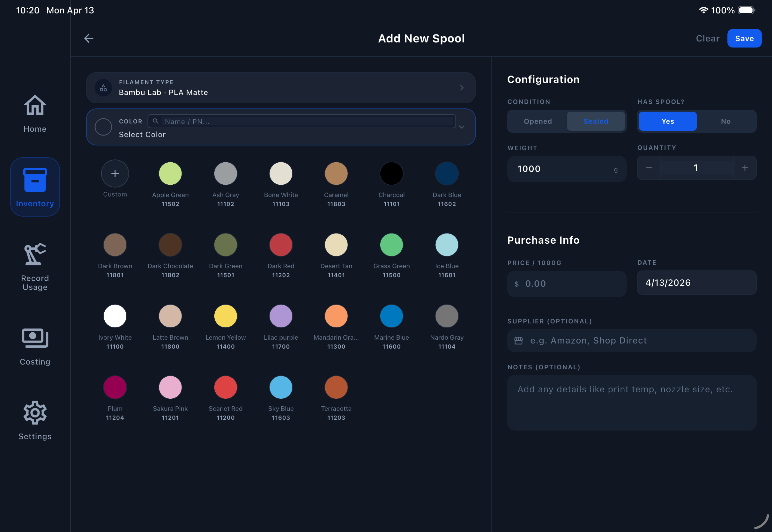Set condition to Sealed
The width and height of the screenshot is (772, 532).
tap(595, 121)
